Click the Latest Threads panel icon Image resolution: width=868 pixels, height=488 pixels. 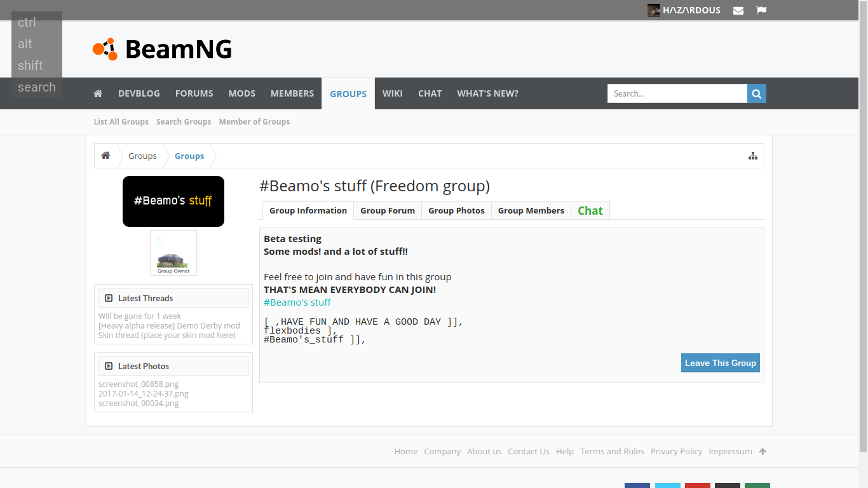tap(109, 298)
